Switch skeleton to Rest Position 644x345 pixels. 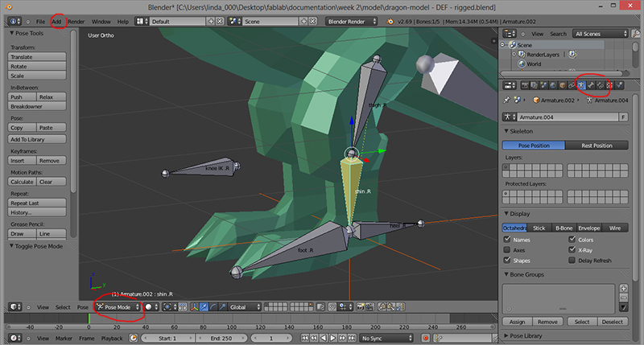tap(597, 146)
